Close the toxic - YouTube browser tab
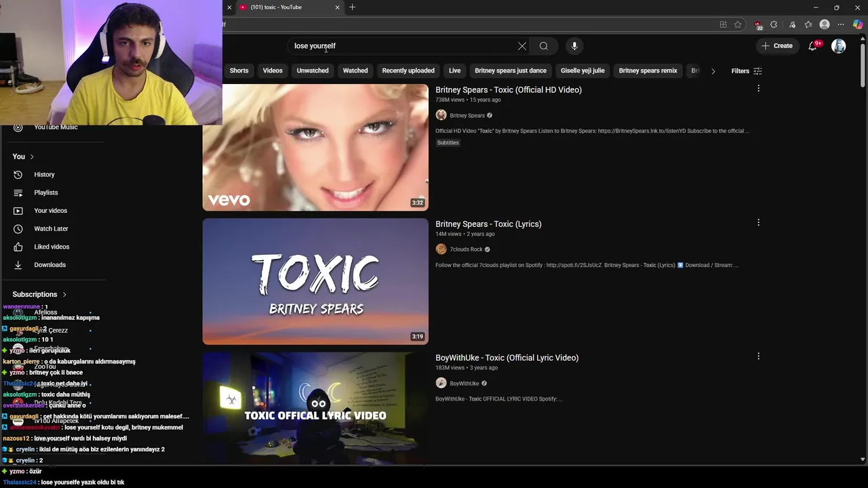This screenshot has width=868, height=488. (337, 7)
